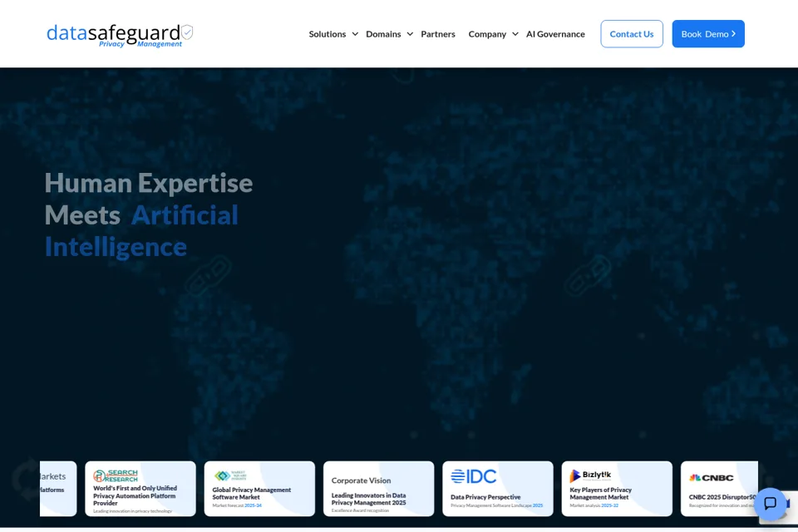Click the Book Demo button

click(708, 34)
